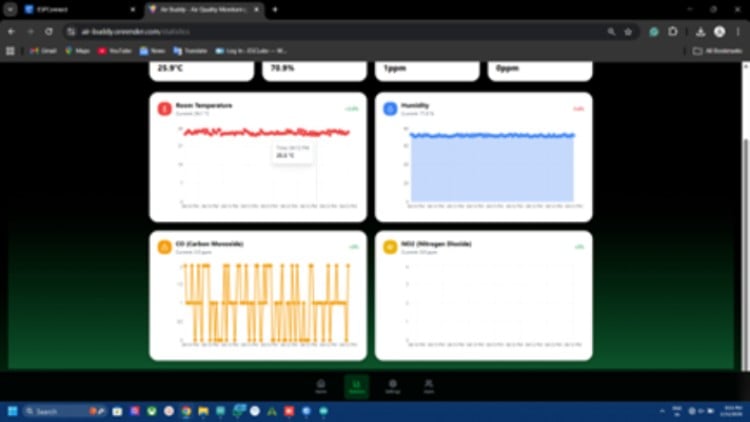Switch to the first browser tab
The image size is (750, 422).
point(79,9)
